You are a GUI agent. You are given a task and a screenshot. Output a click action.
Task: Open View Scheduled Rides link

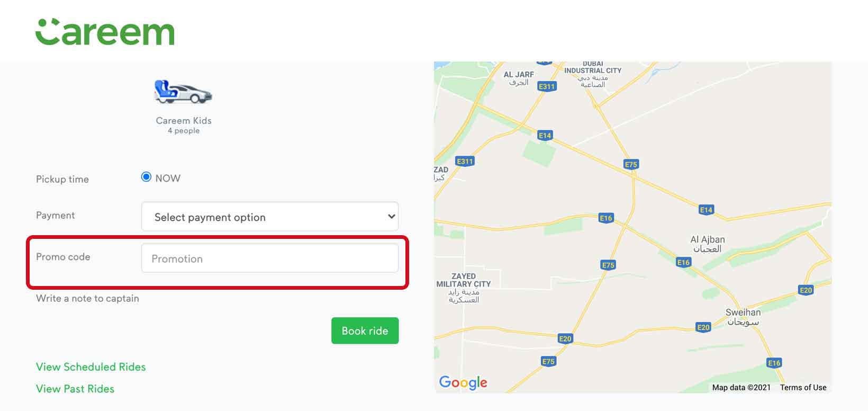[91, 367]
